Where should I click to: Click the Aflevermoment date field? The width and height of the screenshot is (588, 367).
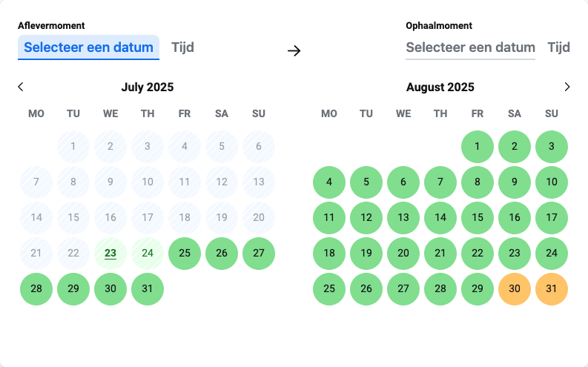[88, 47]
